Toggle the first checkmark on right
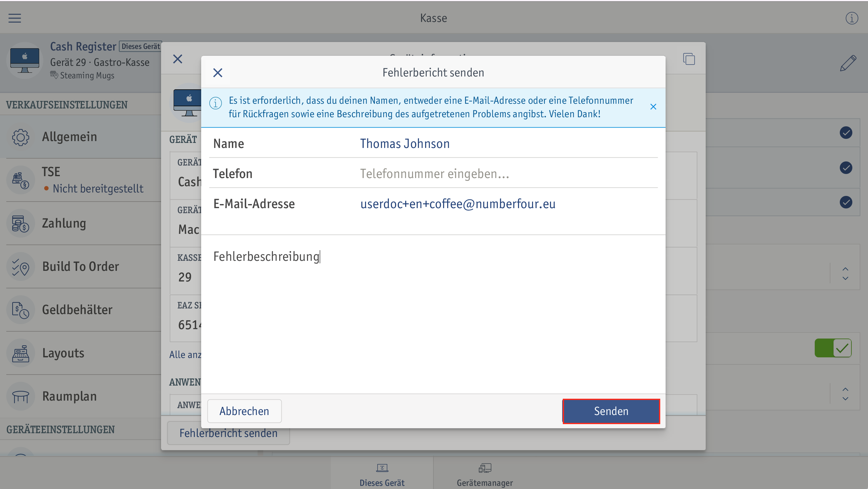868x489 pixels. coord(846,133)
